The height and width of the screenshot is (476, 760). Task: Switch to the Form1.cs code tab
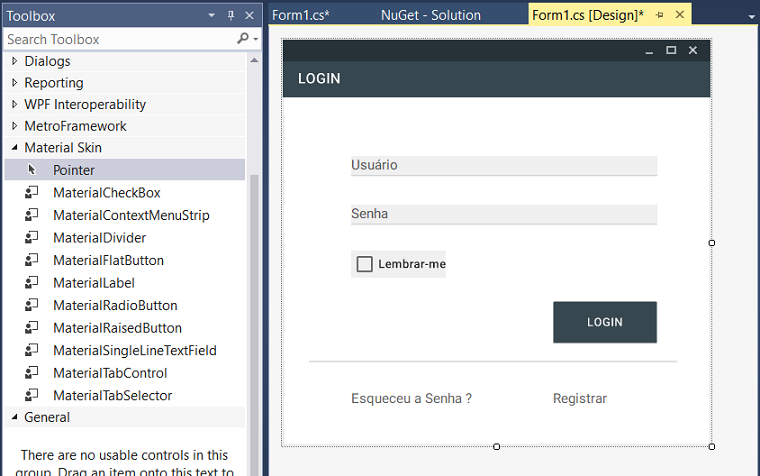point(301,15)
